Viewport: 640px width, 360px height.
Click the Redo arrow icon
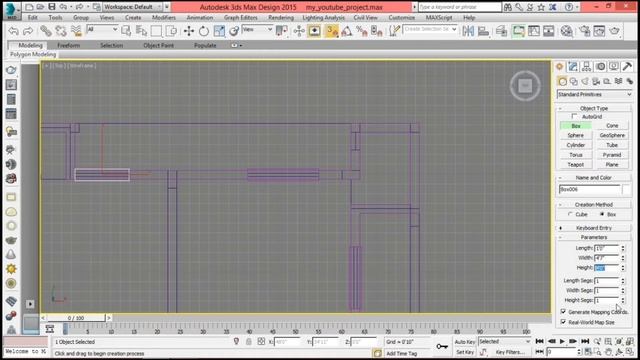28,31
